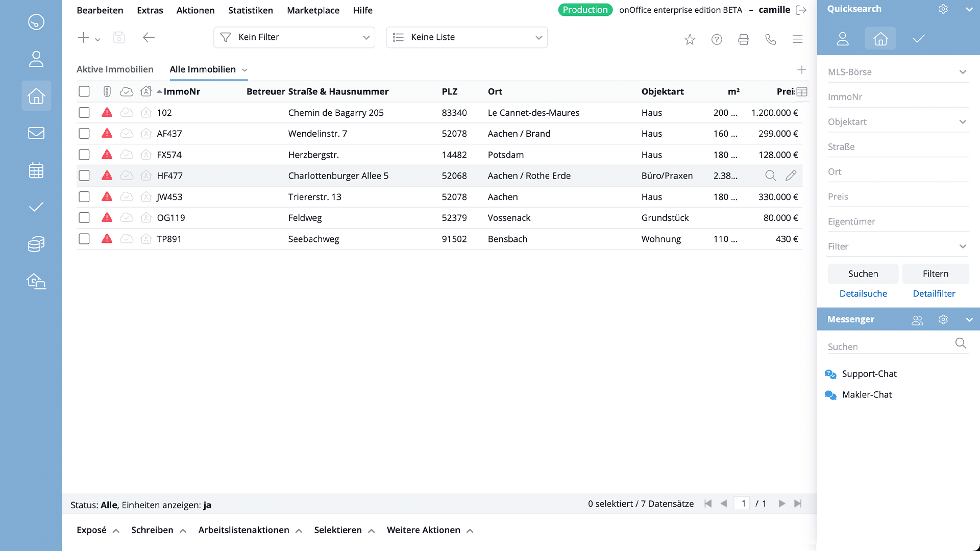Screen dimensions: 980x551
Task: Click the printer icon in toolbar
Action: point(744,39)
